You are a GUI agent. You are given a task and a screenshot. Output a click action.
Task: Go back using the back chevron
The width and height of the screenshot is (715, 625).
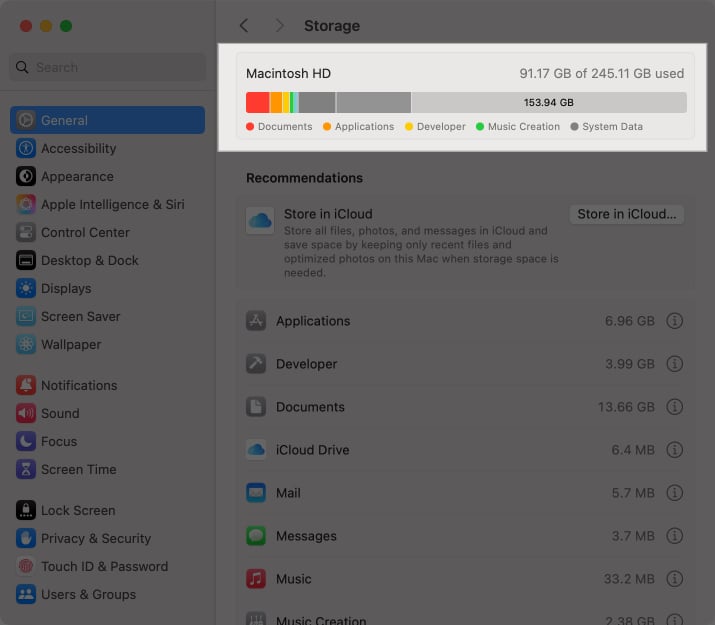[244, 25]
